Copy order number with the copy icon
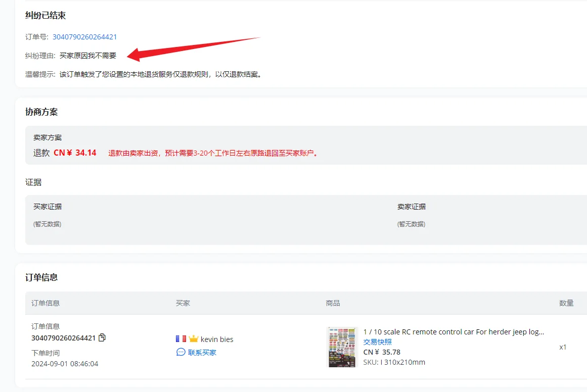The image size is (587, 392). (x=102, y=337)
